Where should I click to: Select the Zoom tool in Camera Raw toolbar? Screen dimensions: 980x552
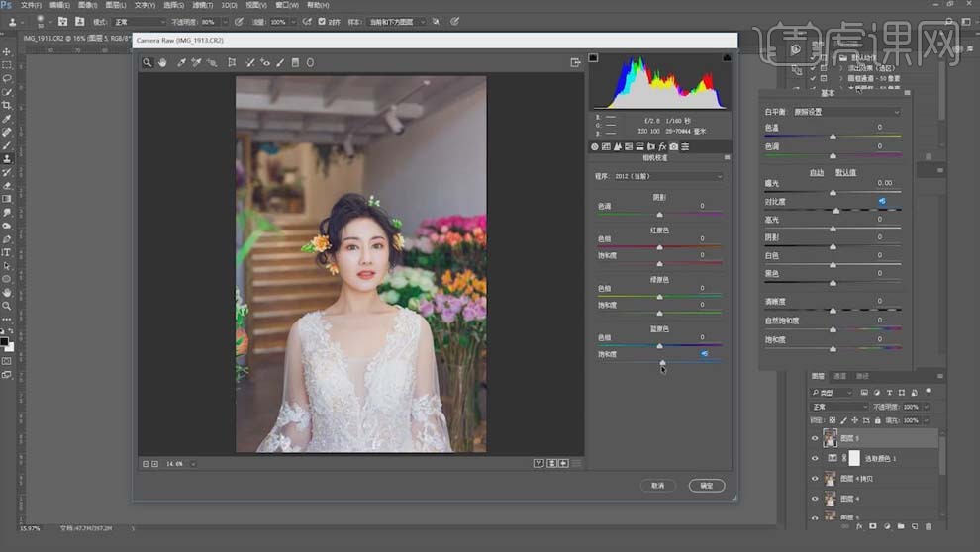tap(147, 62)
